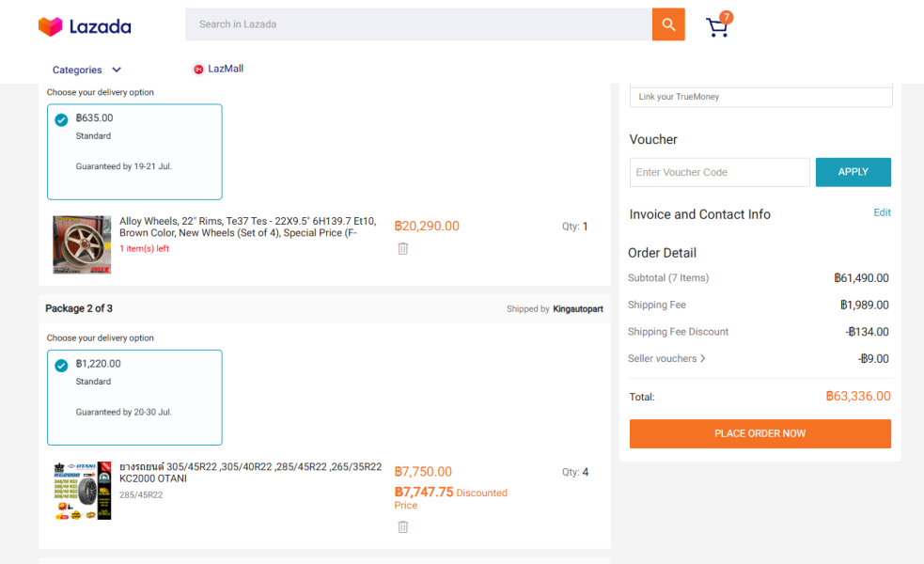
Task: Open the shopping cart icon
Action: [717, 26]
